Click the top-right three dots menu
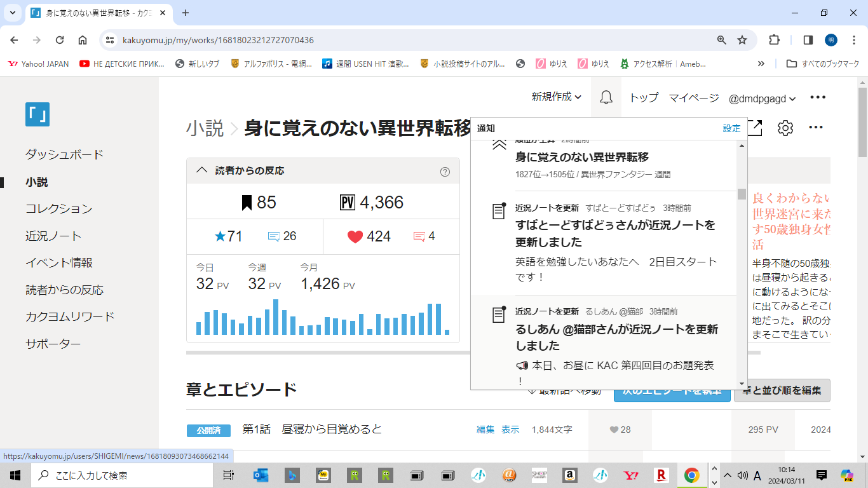Screen dimensions: 868x488 pos(817,98)
